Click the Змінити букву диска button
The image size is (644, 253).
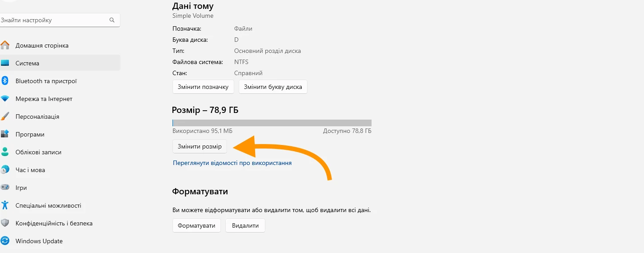pyautogui.click(x=273, y=87)
